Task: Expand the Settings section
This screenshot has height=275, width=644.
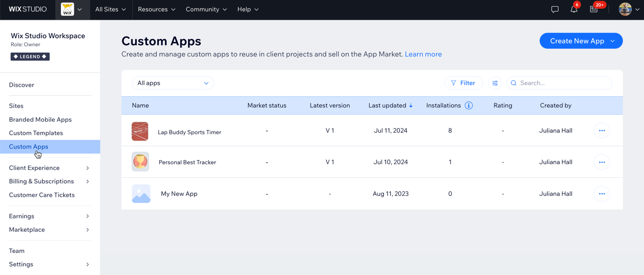Action: [87, 264]
